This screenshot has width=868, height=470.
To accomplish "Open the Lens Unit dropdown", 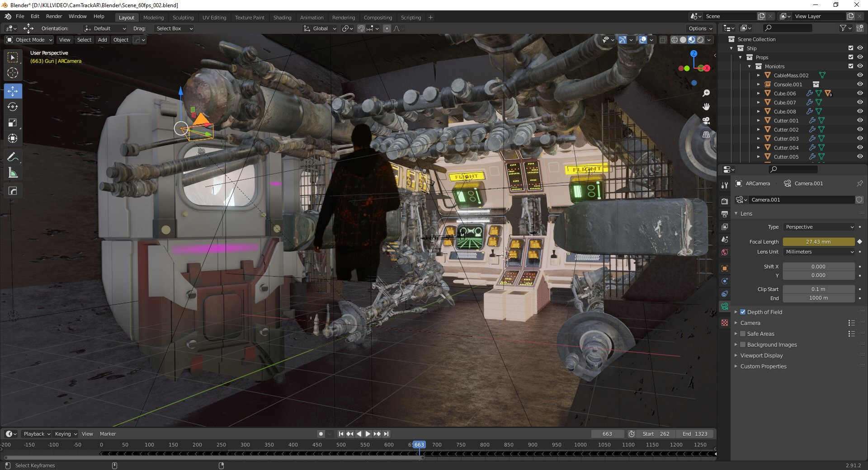I will coord(818,252).
